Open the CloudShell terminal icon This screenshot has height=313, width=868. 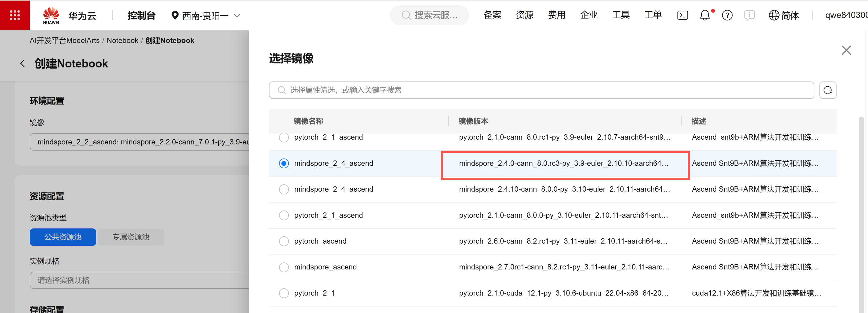[x=682, y=15]
